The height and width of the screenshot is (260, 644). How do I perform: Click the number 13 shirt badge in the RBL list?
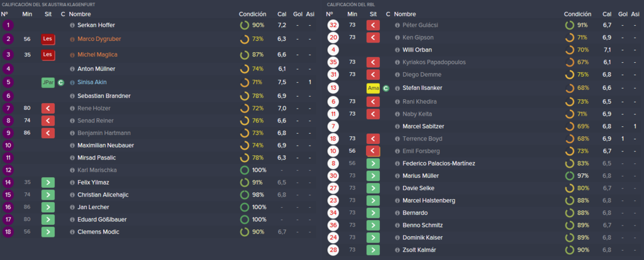(333, 88)
